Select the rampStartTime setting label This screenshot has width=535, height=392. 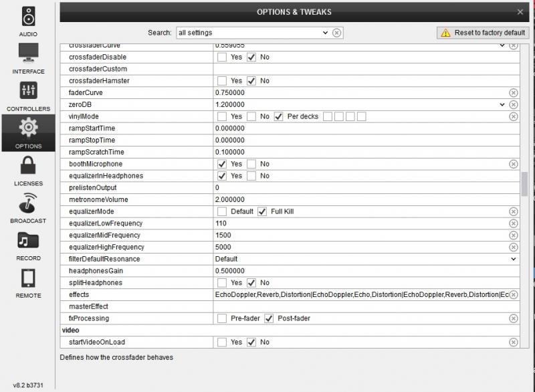pos(92,128)
